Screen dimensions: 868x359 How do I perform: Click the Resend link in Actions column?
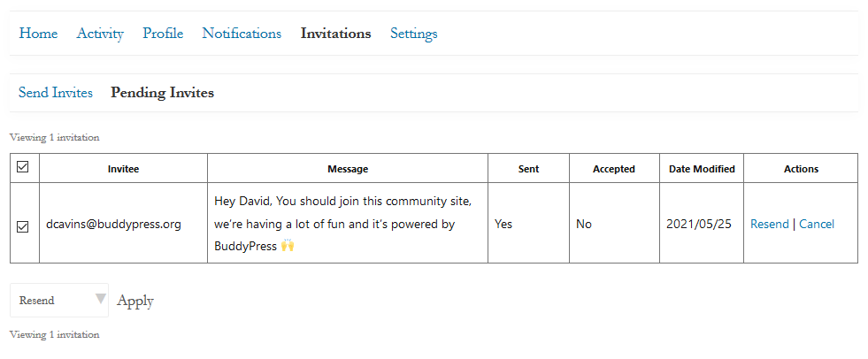769,224
